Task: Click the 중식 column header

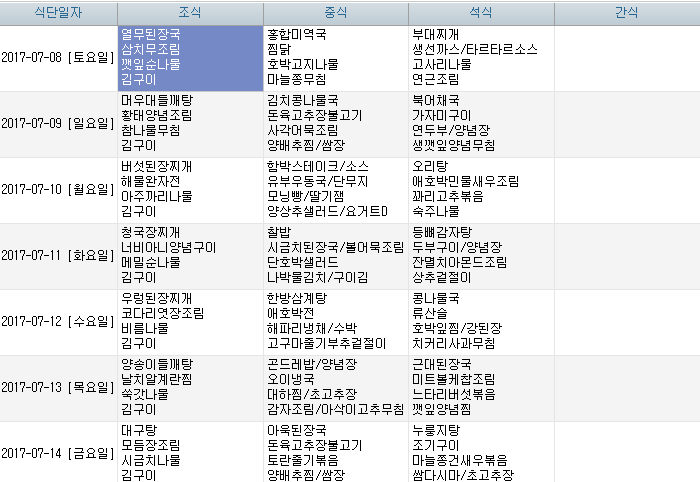Action: coord(336,13)
